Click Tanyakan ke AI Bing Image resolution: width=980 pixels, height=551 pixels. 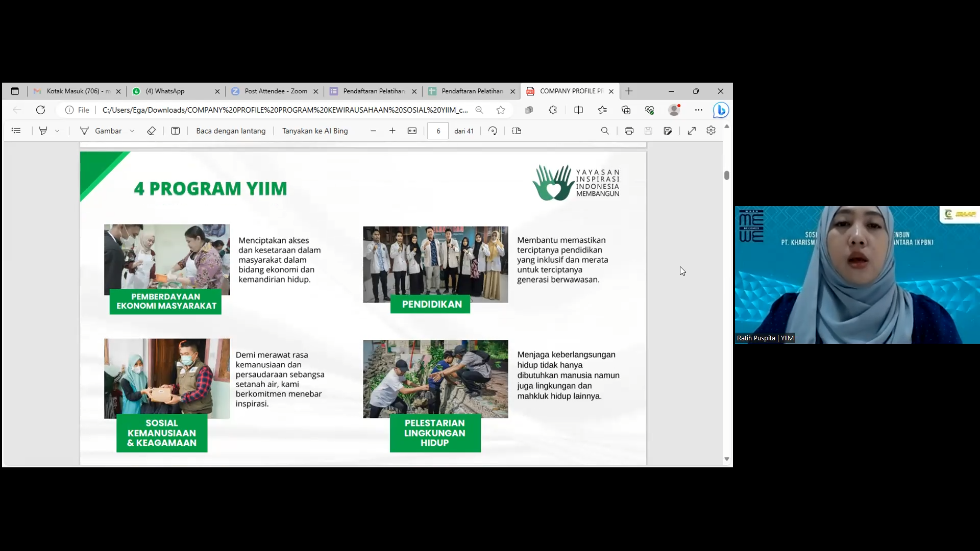pos(315,131)
